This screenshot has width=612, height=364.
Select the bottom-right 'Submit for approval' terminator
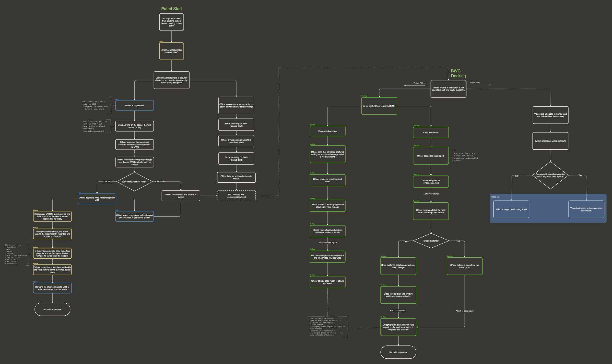[x=398, y=353]
